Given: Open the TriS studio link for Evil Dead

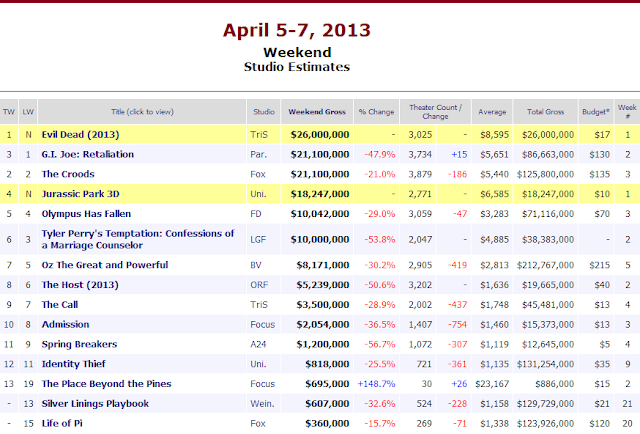Looking at the screenshot, I should coord(259,135).
